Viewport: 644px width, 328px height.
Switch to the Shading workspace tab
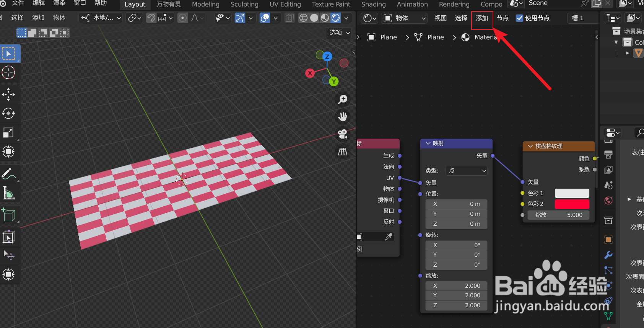pyautogui.click(x=374, y=4)
